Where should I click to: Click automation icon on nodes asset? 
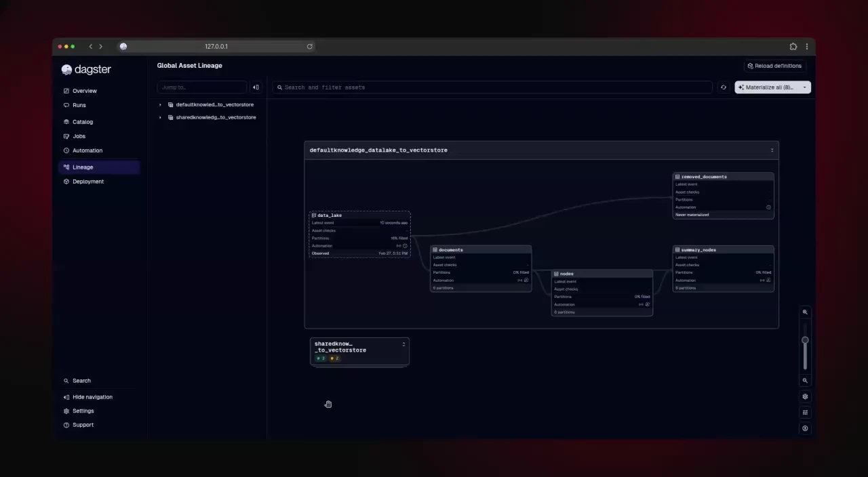coord(648,304)
